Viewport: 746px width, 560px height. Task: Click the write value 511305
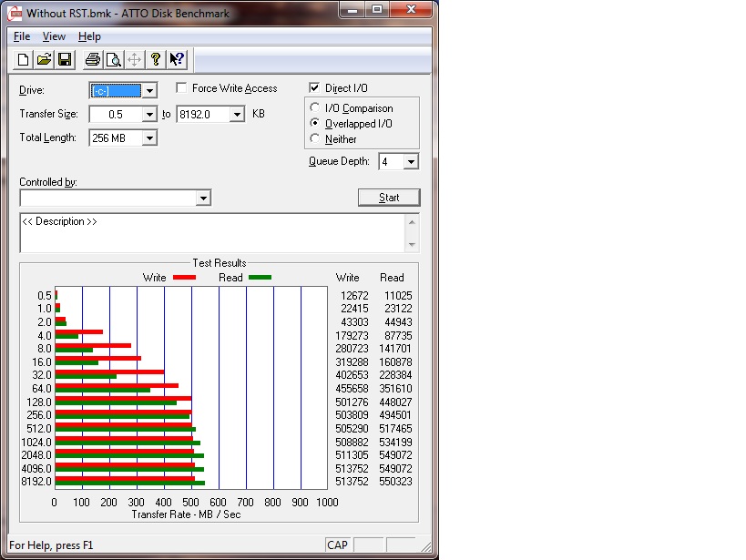[x=353, y=455]
